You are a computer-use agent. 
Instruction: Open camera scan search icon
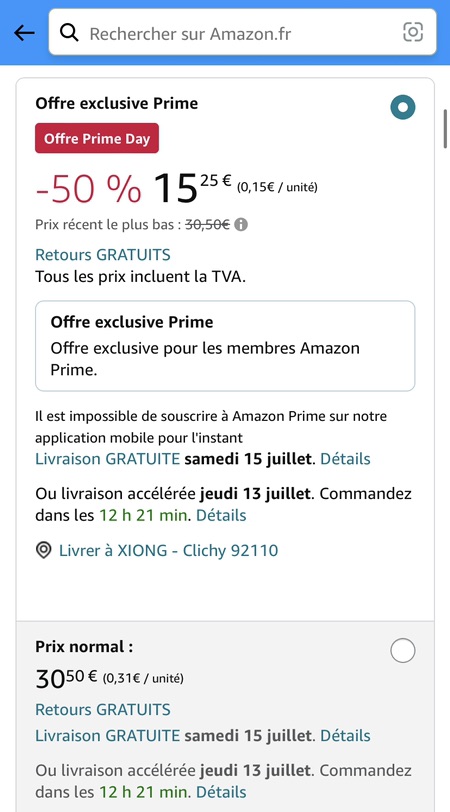point(413,32)
